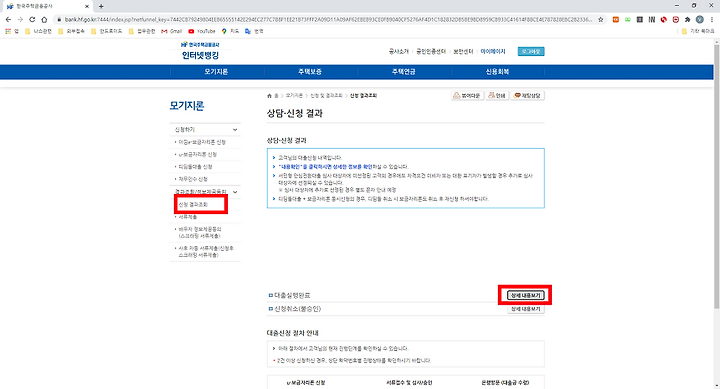Close the 한국주택금융공사 browser tab
720x389 pixels.
(x=86, y=6)
